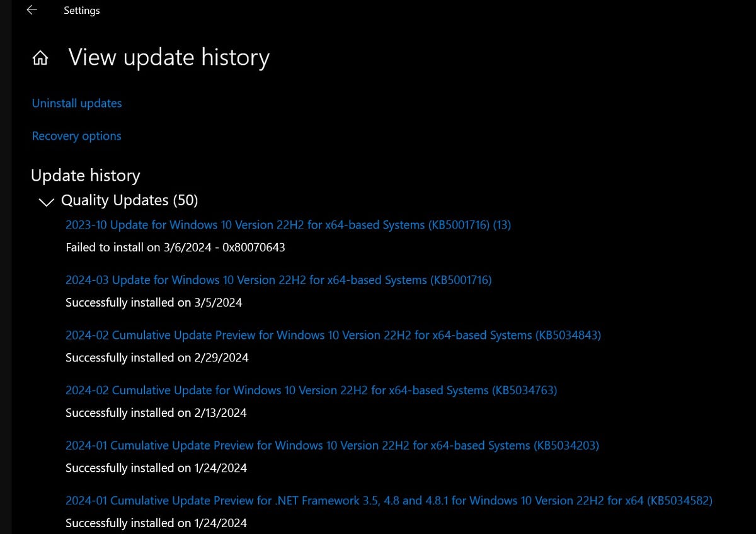The width and height of the screenshot is (756, 534).
Task: Open the 2024-02 KB5034763 cumulative update
Action: pyautogui.click(x=311, y=390)
